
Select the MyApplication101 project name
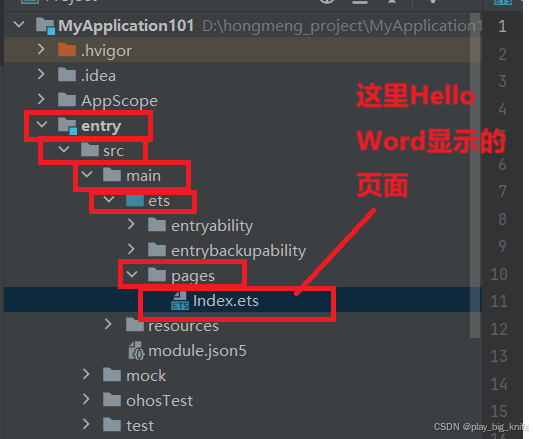click(x=126, y=26)
